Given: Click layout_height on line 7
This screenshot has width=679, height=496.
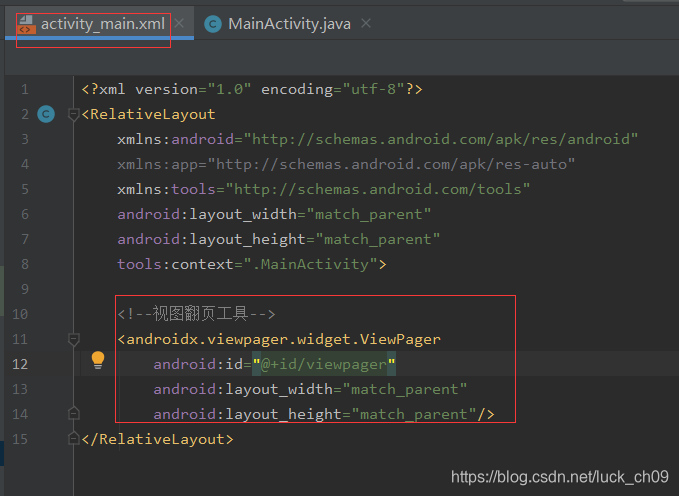Looking at the screenshot, I should (278, 239).
